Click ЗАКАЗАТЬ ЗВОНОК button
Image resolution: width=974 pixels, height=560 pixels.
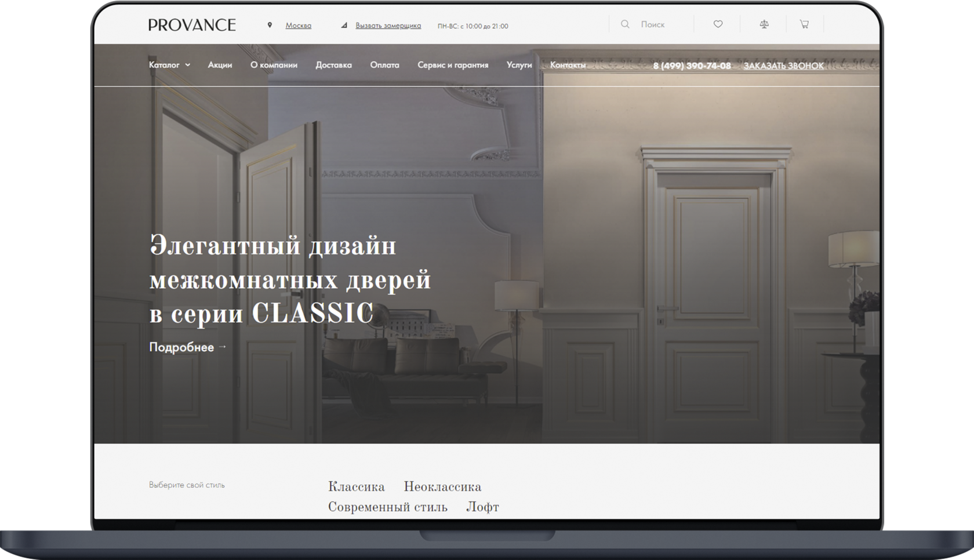783,66
